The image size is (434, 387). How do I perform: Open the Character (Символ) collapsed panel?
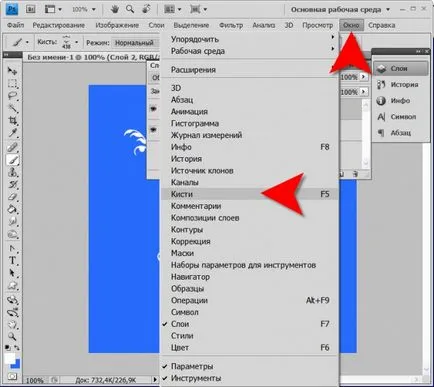pyautogui.click(x=399, y=117)
